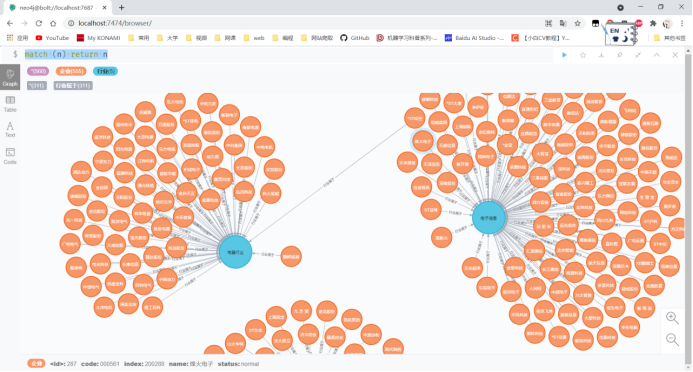Export results with the download icon
Viewport: 693px width, 372px height.
pos(601,55)
